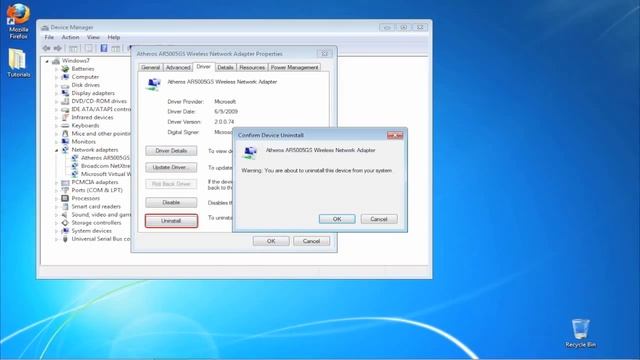Switch to the General tab
The width and height of the screenshot is (640, 360).
151,67
